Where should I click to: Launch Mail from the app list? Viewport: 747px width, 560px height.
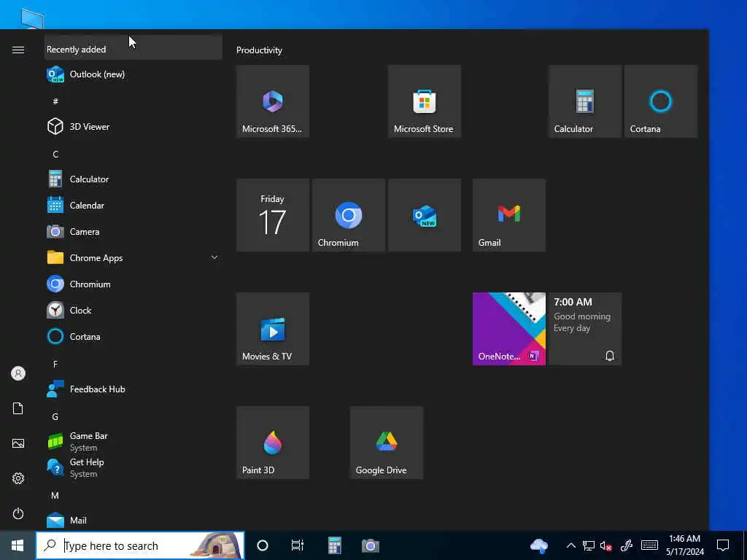tap(133, 520)
